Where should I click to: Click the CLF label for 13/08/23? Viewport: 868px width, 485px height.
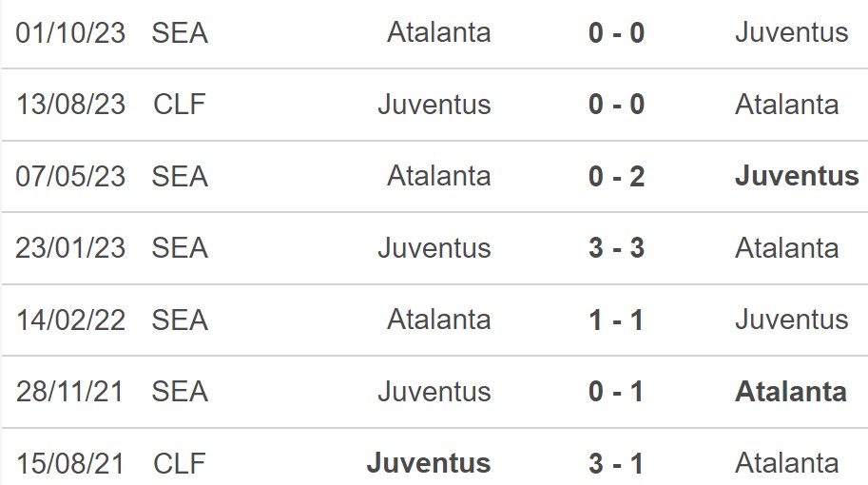[180, 104]
